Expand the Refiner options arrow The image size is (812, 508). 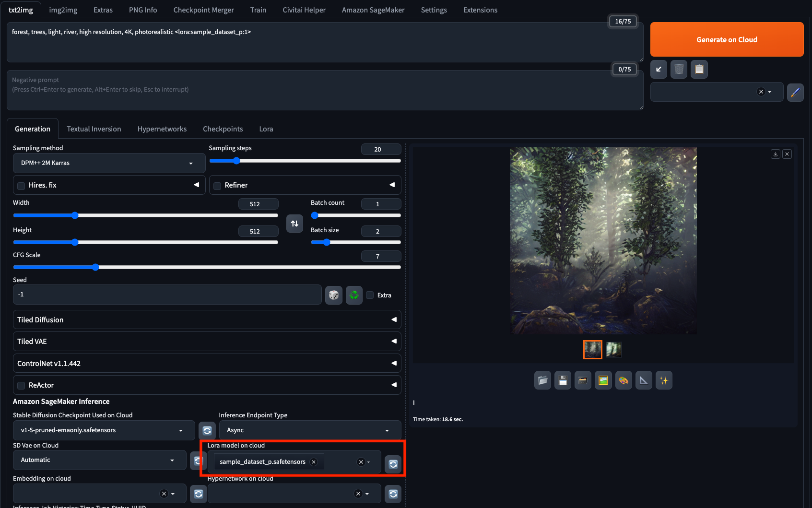pyautogui.click(x=392, y=185)
